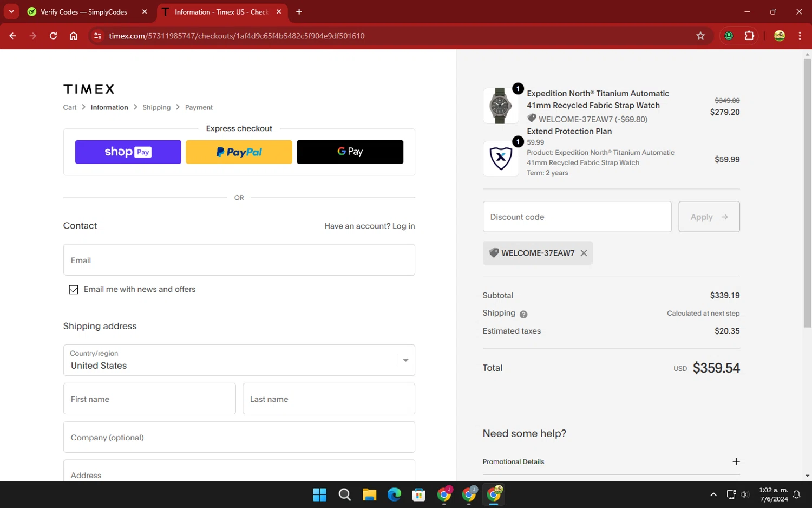Open Windows taskbar search
Screen dimensions: 812x508
coord(344,494)
